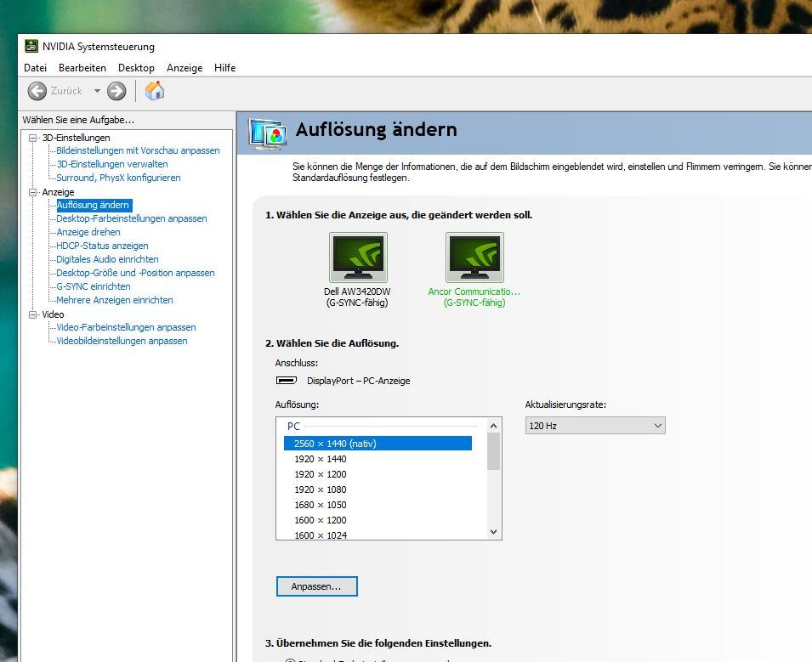Click the resolution list scroll-up arrow
The height and width of the screenshot is (662, 812).
point(493,426)
